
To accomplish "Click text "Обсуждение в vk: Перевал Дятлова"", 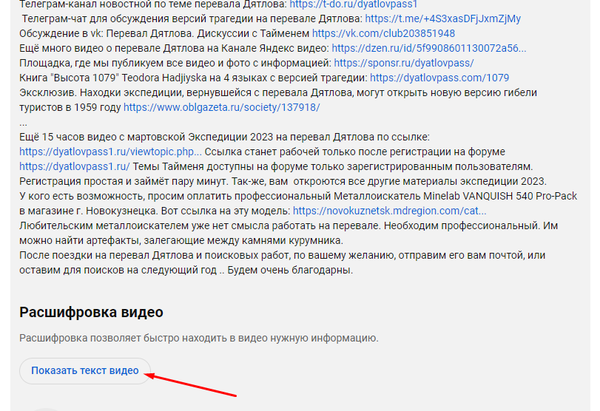I will (x=107, y=34).
